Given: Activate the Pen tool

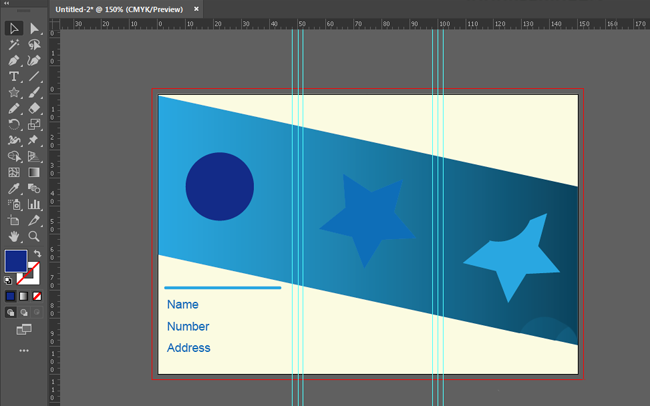Looking at the screenshot, I should click(14, 61).
